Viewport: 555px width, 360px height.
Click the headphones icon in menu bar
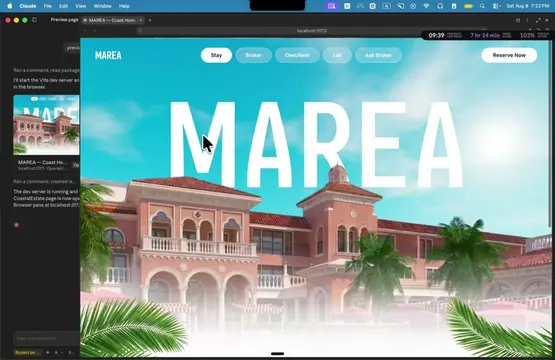(x=440, y=6)
